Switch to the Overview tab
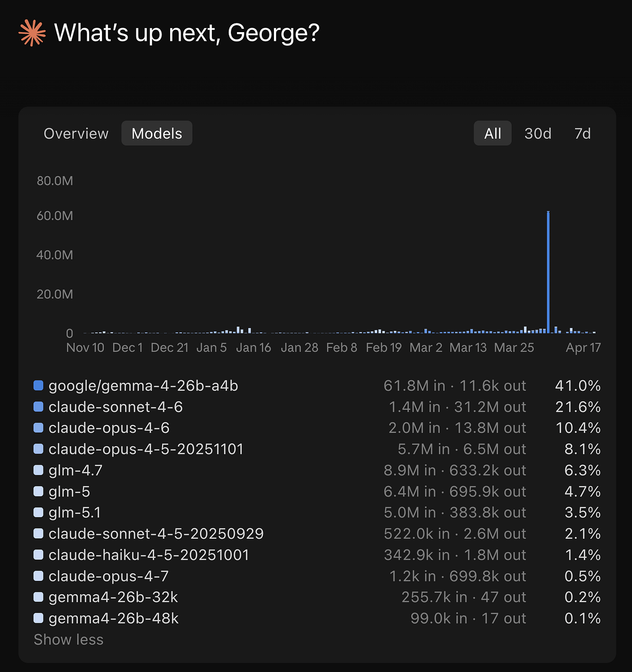Screen dimensions: 632x672 click(76, 134)
